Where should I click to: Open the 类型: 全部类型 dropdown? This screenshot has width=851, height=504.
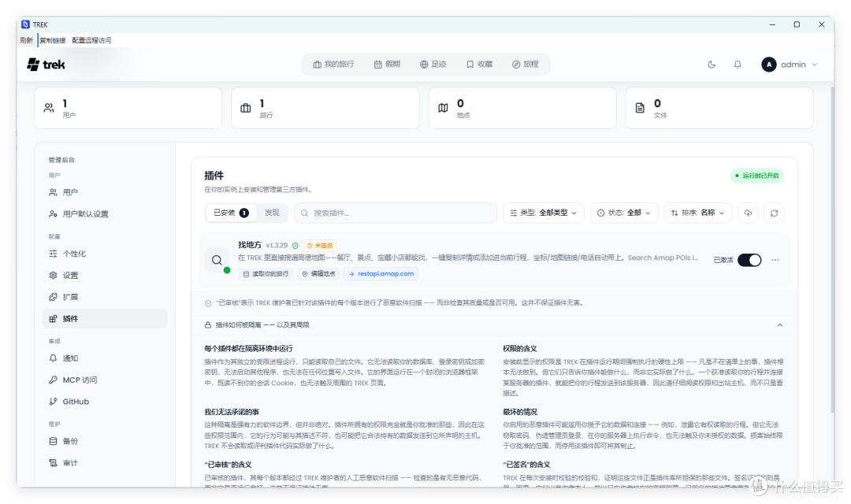[543, 213]
